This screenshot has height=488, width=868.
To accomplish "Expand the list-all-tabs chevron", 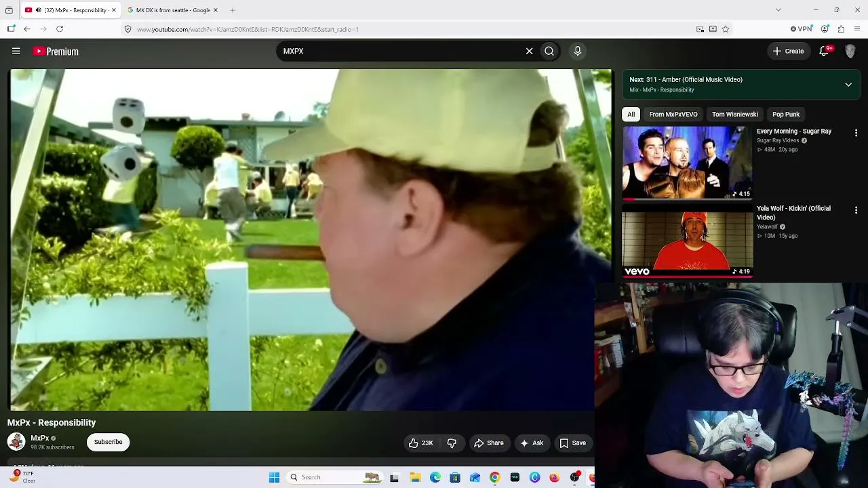I will (x=778, y=10).
